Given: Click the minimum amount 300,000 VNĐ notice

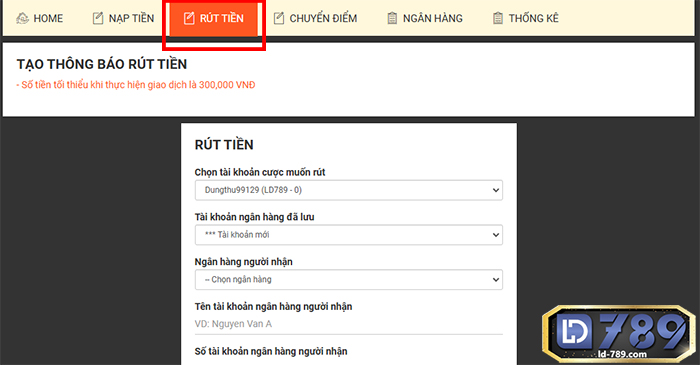Looking at the screenshot, I should (x=136, y=85).
